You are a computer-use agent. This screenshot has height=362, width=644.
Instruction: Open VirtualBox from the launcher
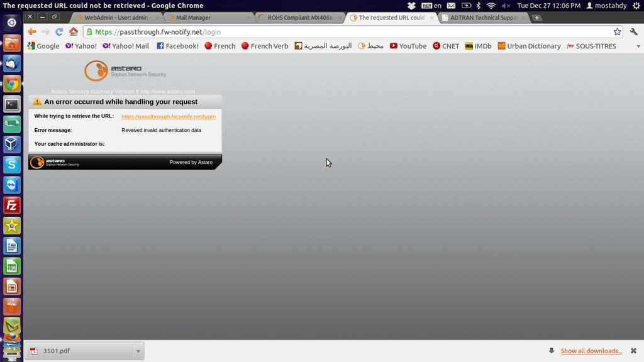[x=12, y=145]
